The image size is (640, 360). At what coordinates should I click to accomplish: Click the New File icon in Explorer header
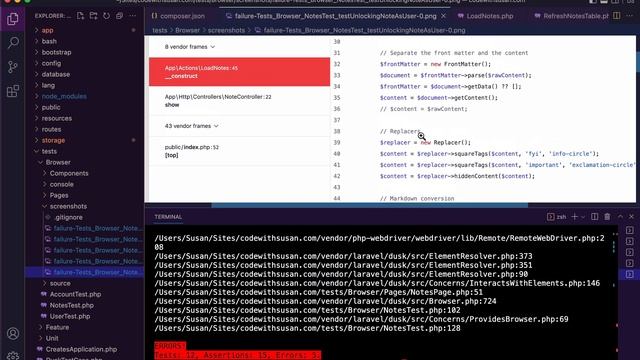pyautogui.click(x=80, y=16)
